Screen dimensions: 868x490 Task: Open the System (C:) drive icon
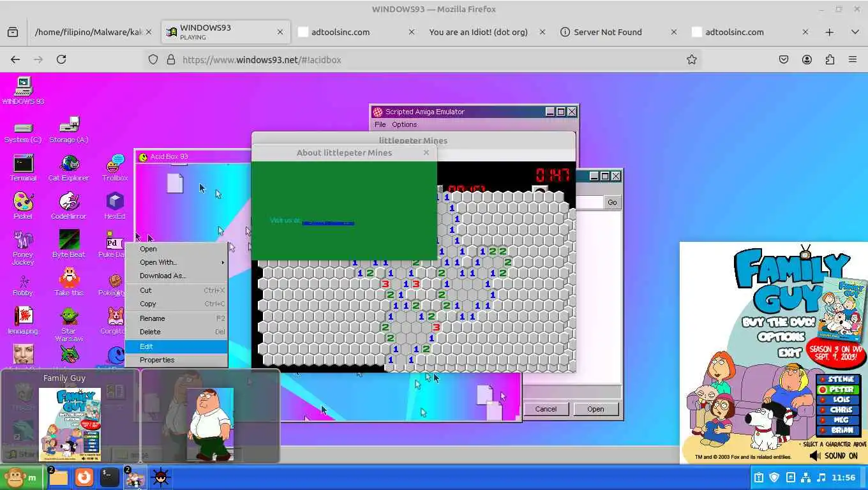pyautogui.click(x=23, y=131)
